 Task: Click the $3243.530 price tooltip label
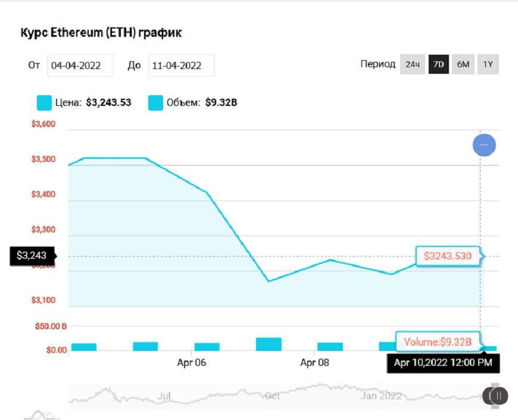(x=448, y=256)
